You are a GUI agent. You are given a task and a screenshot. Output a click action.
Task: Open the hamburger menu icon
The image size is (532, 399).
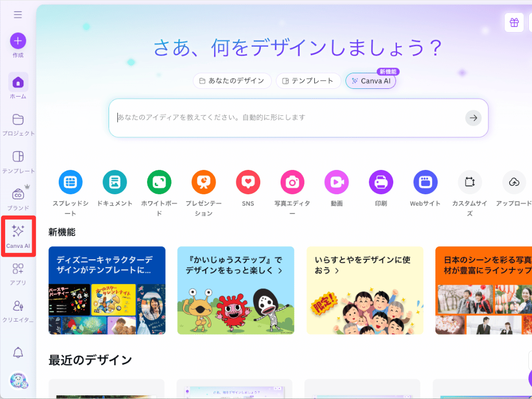[x=18, y=14]
